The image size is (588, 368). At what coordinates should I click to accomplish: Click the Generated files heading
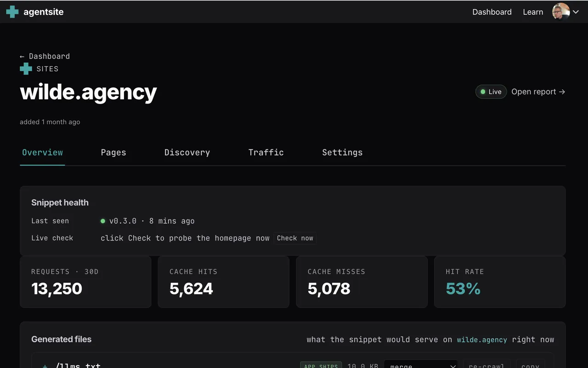click(61, 339)
